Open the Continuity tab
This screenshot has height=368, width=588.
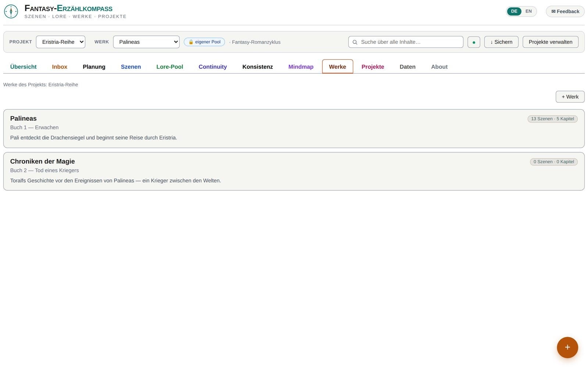tap(213, 67)
